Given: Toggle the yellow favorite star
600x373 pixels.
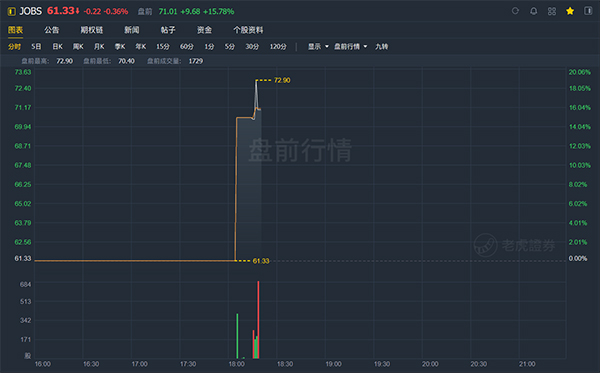Looking at the screenshot, I should point(570,11).
